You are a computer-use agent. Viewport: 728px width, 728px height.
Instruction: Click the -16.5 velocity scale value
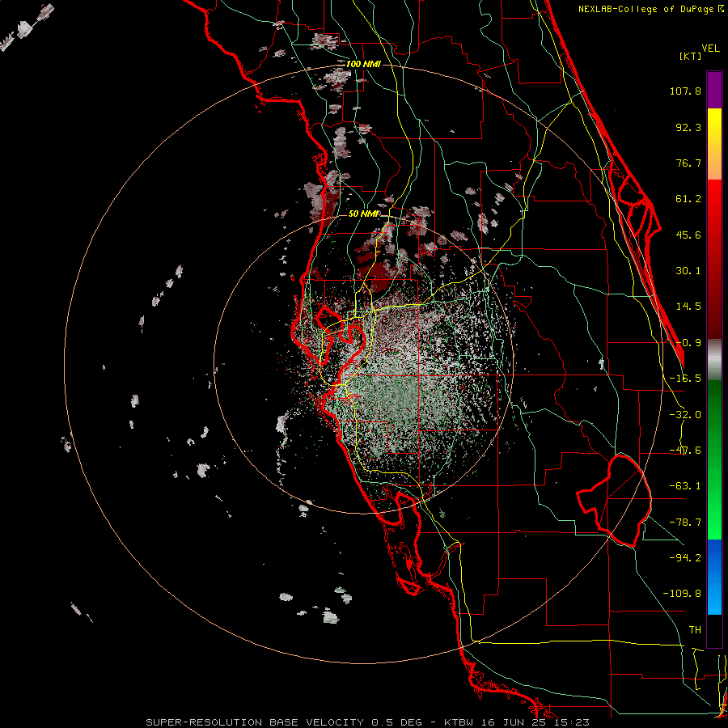(685, 379)
